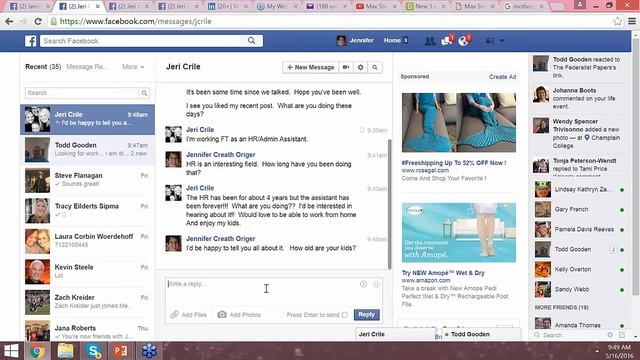Image resolution: width=640 pixels, height=360 pixels.
Task: Click the New Message button
Action: point(311,67)
